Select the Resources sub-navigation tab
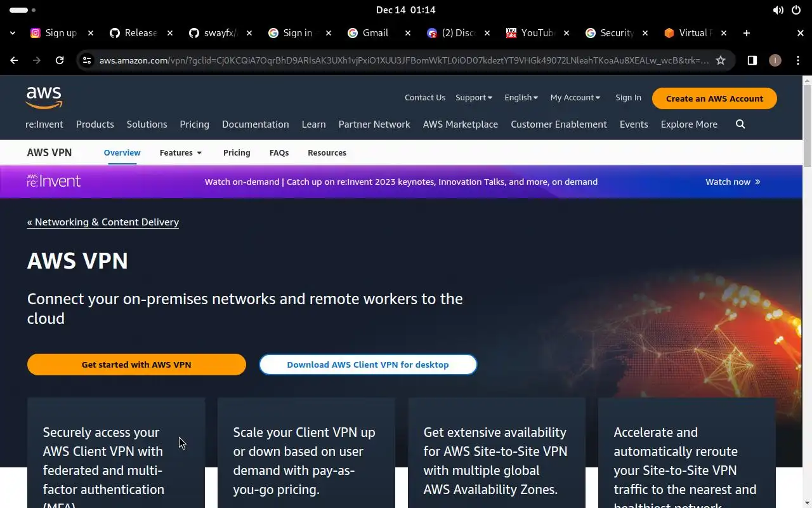The image size is (812, 508). coord(327,153)
